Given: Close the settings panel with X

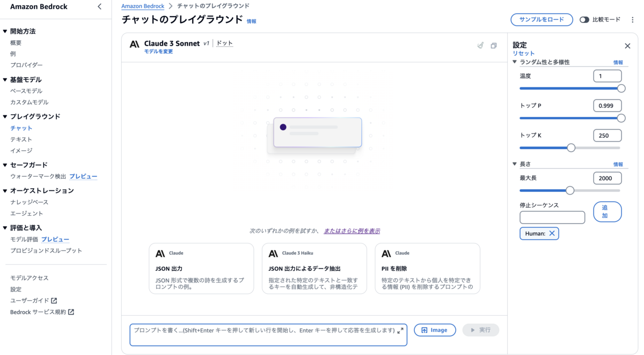Looking at the screenshot, I should coord(627,46).
